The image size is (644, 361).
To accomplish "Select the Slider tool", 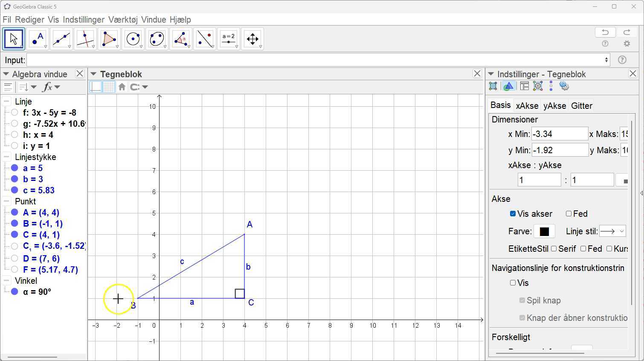I will (x=228, y=38).
